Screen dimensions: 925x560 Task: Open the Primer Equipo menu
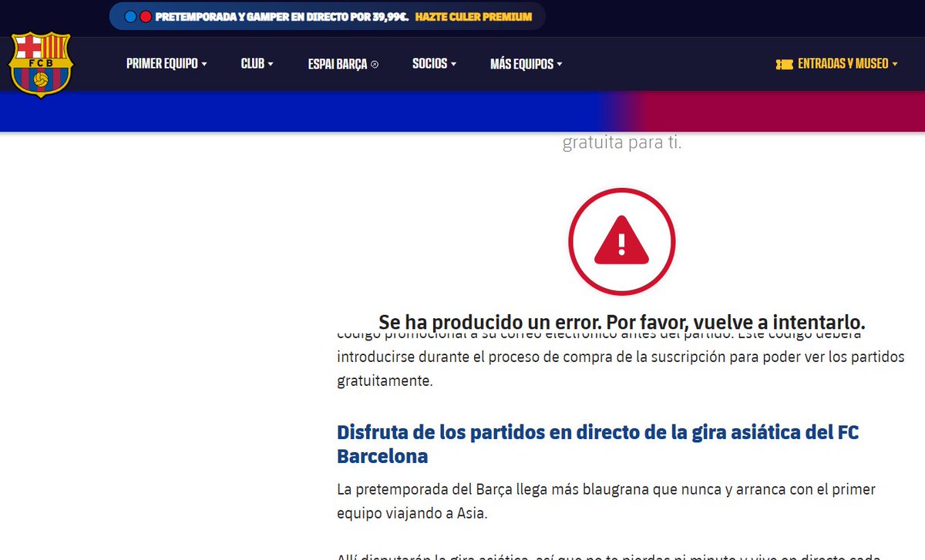coord(166,64)
